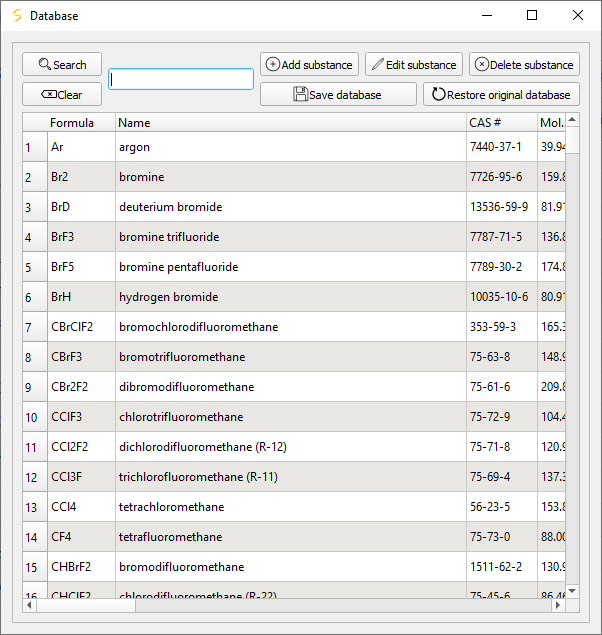Viewport: 602px width, 635px height.
Task: Select the 'CCl4' formula cell
Action: click(81, 507)
